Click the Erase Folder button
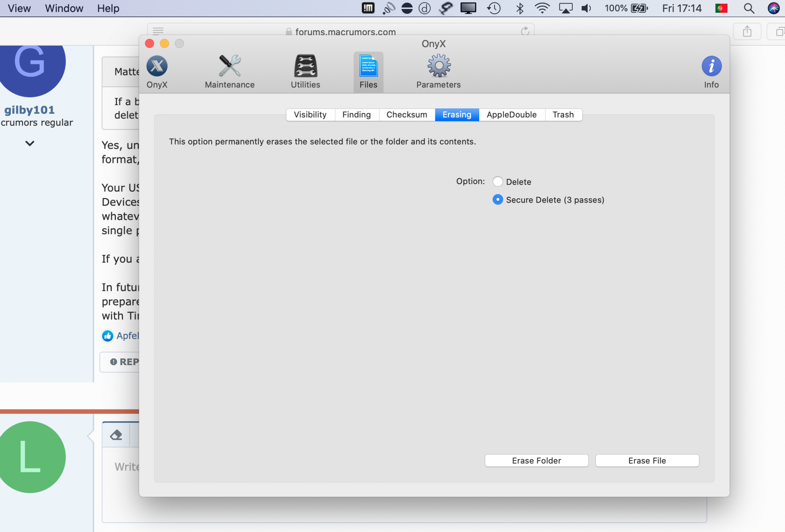Viewport: 785px width, 532px height. click(537, 461)
